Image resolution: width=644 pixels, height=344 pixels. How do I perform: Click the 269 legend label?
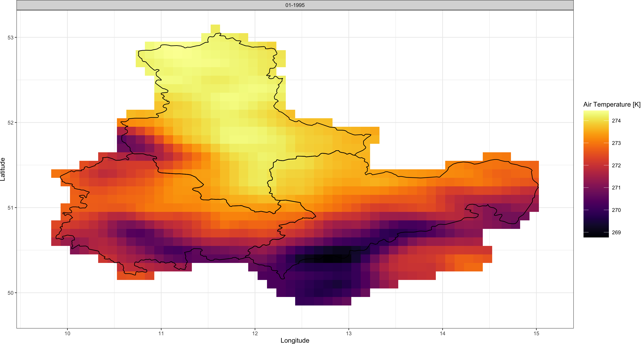tap(616, 232)
